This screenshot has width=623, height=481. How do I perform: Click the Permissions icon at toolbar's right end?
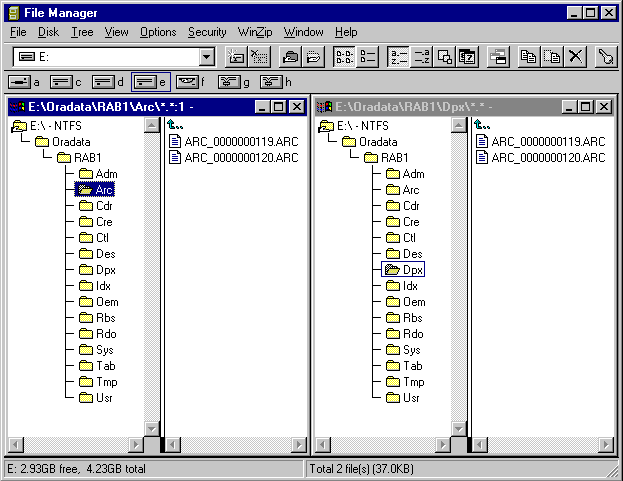pos(605,57)
